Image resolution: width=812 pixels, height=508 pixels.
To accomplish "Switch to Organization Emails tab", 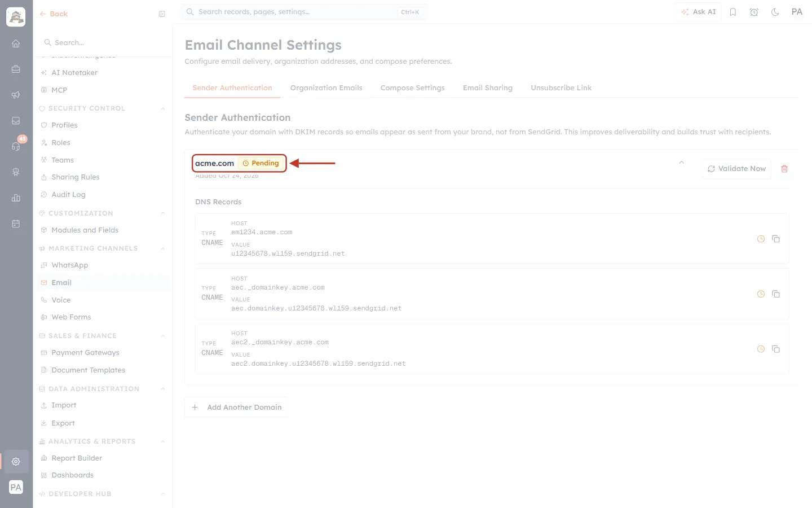I will [x=326, y=88].
